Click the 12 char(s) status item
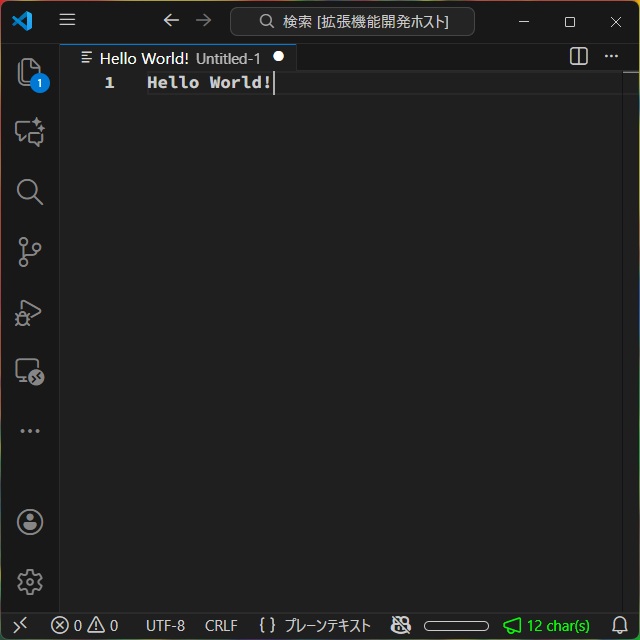Screen dimensions: 640x640 pos(547,626)
